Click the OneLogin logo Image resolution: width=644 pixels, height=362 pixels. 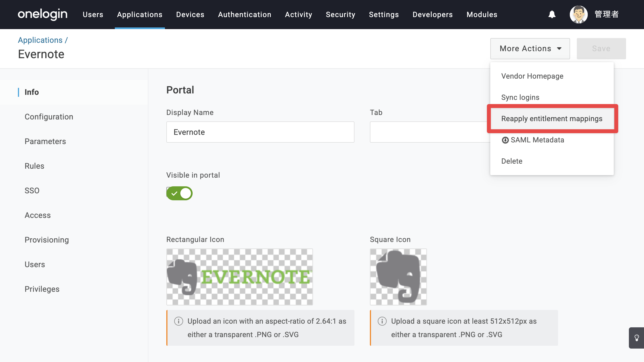pos(43,14)
